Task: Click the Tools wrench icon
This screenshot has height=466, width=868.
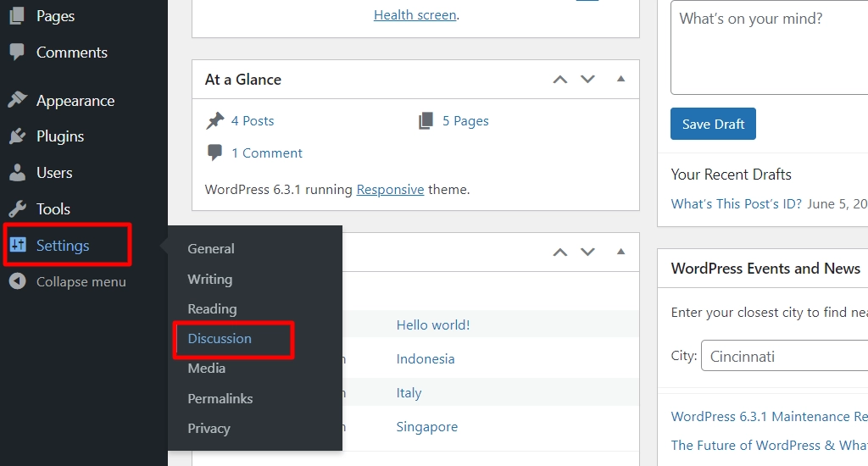Action: coord(17,208)
